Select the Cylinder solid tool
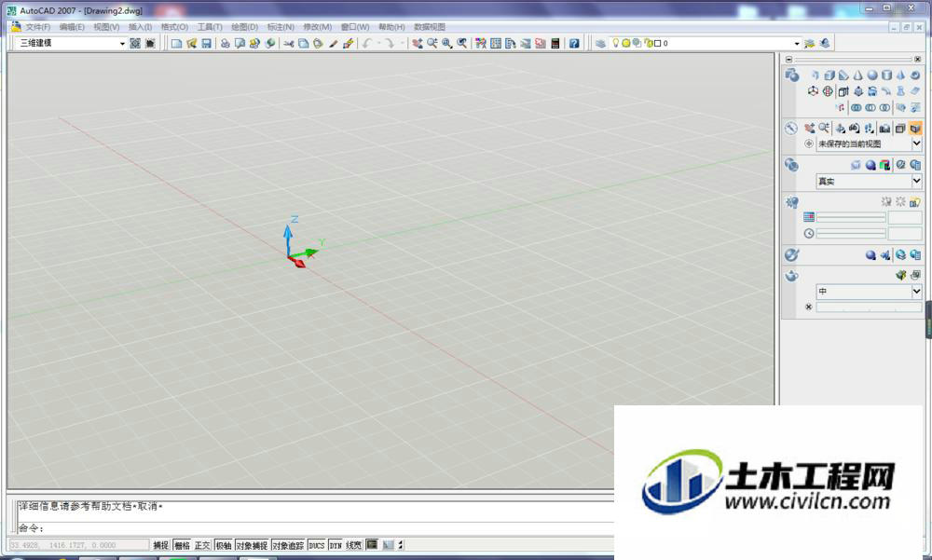 point(886,75)
